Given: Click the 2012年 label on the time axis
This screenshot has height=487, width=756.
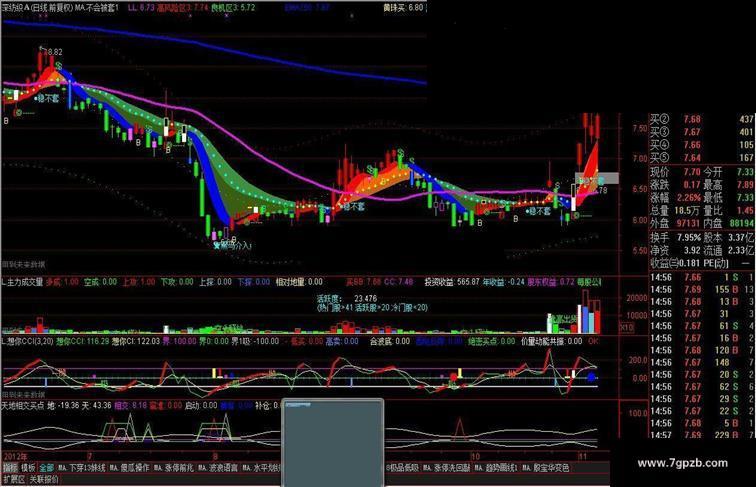Looking at the screenshot, I should pos(15,456).
